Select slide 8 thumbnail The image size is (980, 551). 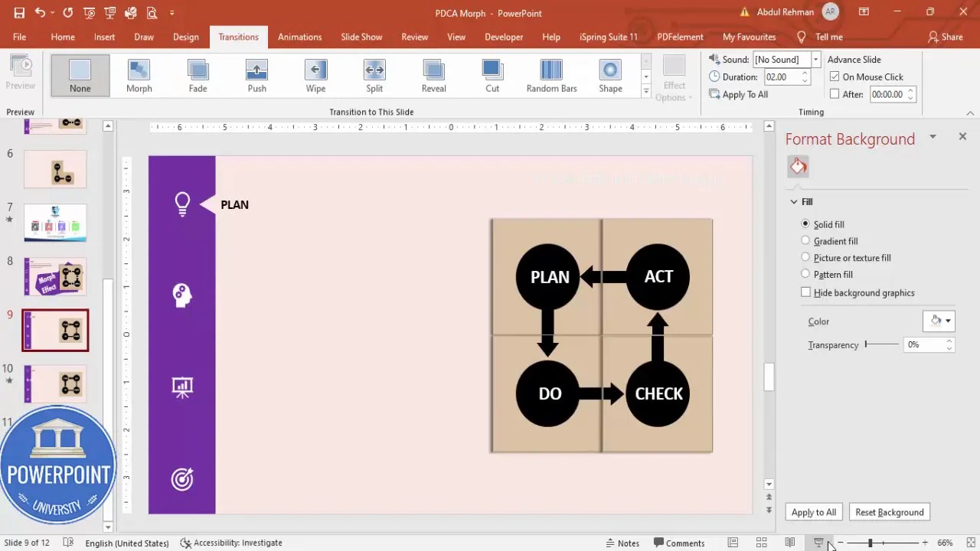click(x=55, y=276)
